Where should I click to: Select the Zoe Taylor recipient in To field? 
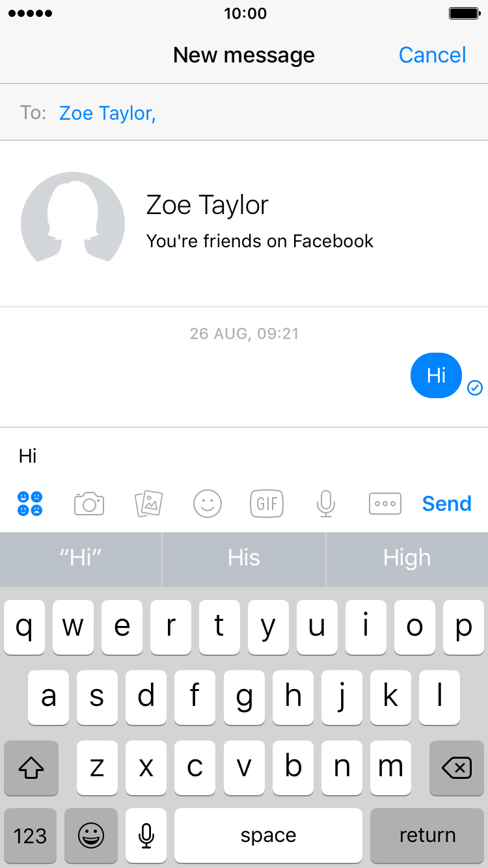coord(107,114)
